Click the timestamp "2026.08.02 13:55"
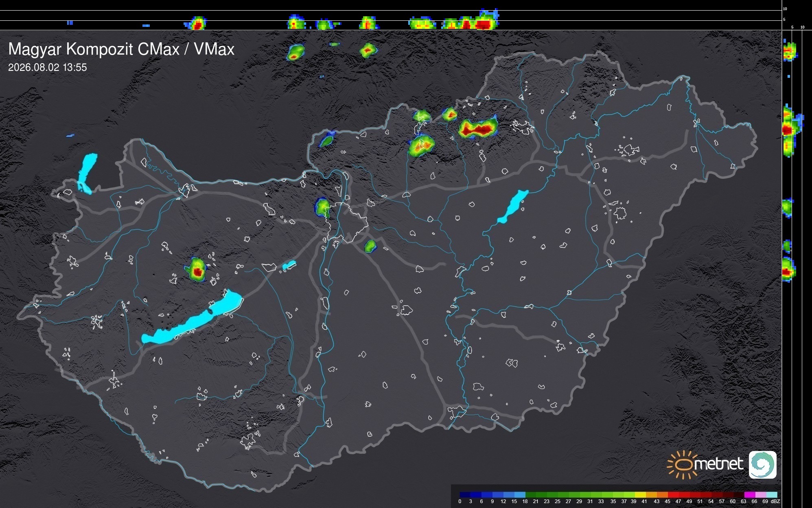 tap(48, 68)
